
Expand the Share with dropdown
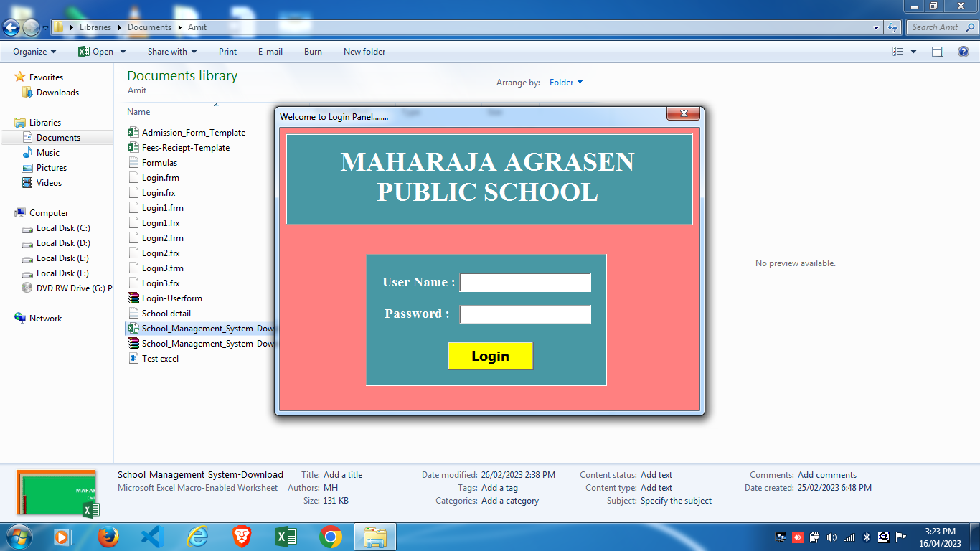coord(171,52)
